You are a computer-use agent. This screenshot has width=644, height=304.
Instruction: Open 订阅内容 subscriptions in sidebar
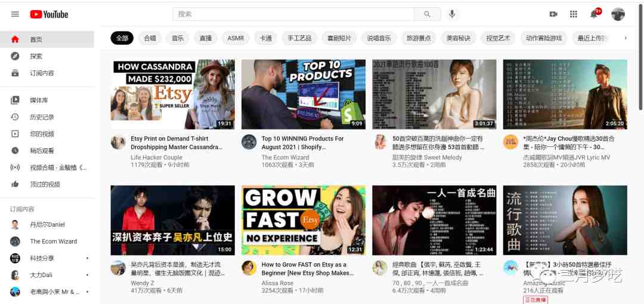point(47,73)
